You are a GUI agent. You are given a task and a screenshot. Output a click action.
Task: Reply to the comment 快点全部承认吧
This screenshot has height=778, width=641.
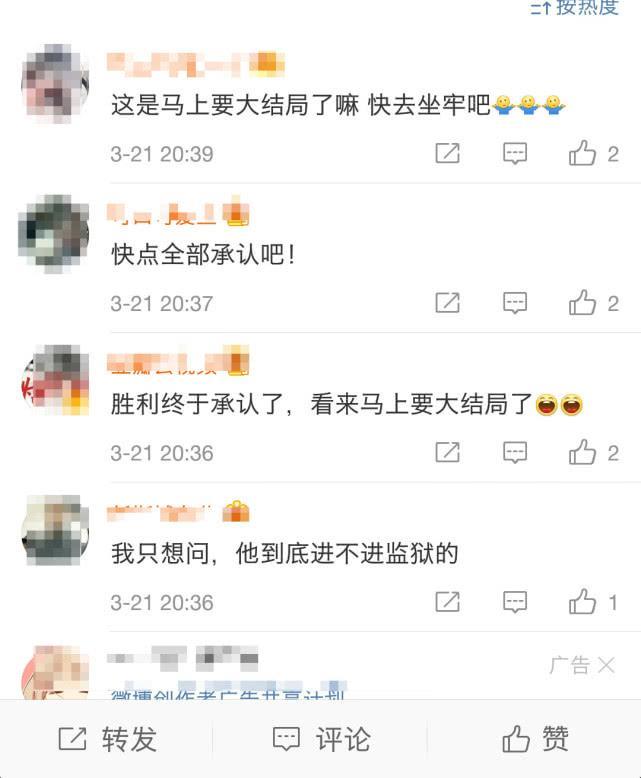pyautogui.click(x=515, y=303)
